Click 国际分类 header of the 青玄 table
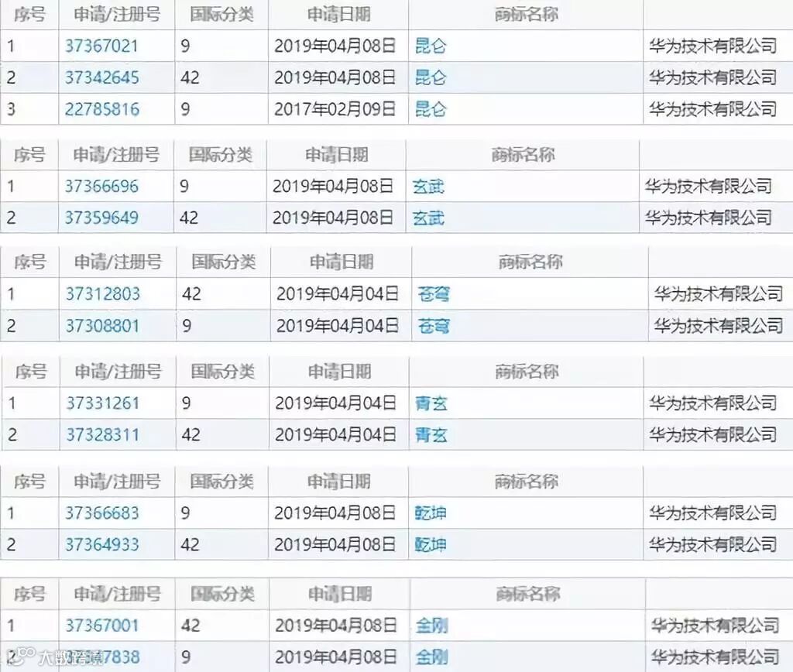This screenshot has width=793, height=672. (222, 371)
